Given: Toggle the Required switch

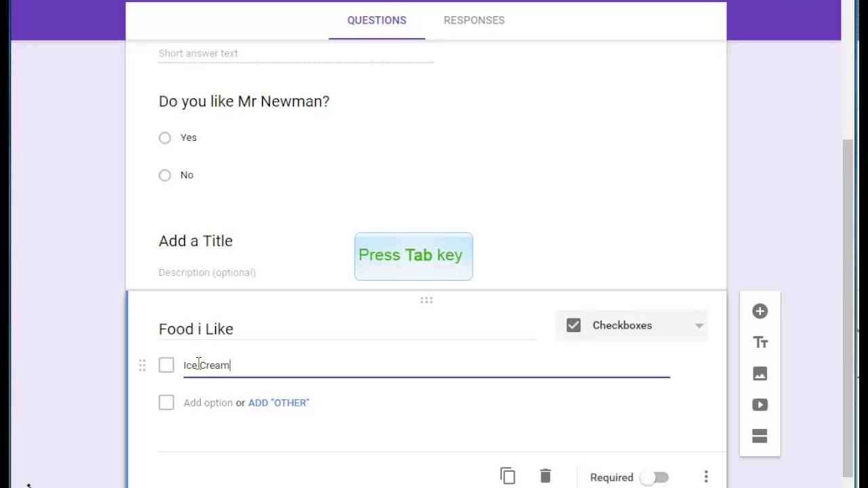Looking at the screenshot, I should click(x=654, y=477).
